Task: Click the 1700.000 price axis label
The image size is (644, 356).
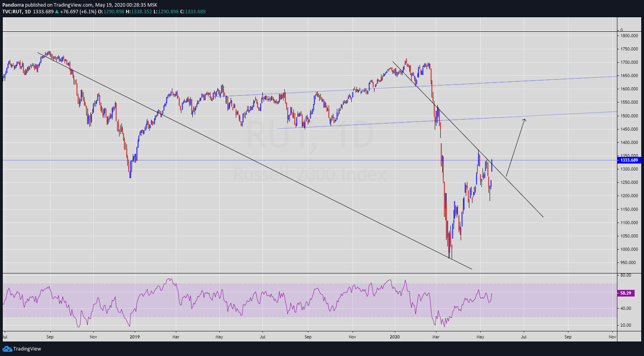Action: tap(629, 62)
